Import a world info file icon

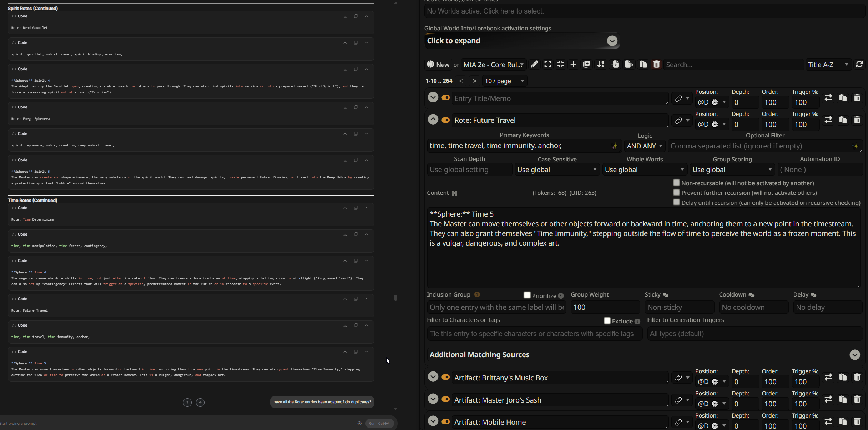pyautogui.click(x=615, y=64)
